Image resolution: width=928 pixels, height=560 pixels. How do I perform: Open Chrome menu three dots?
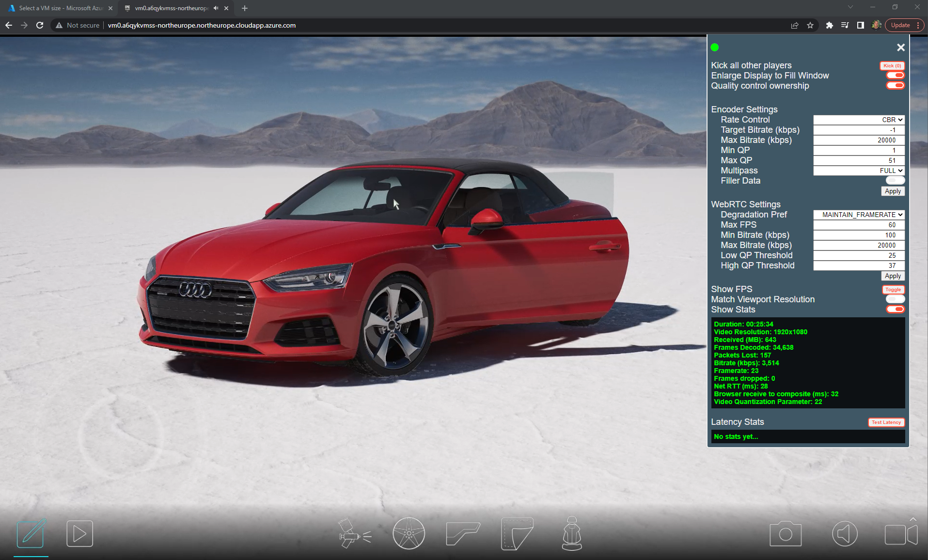[918, 25]
